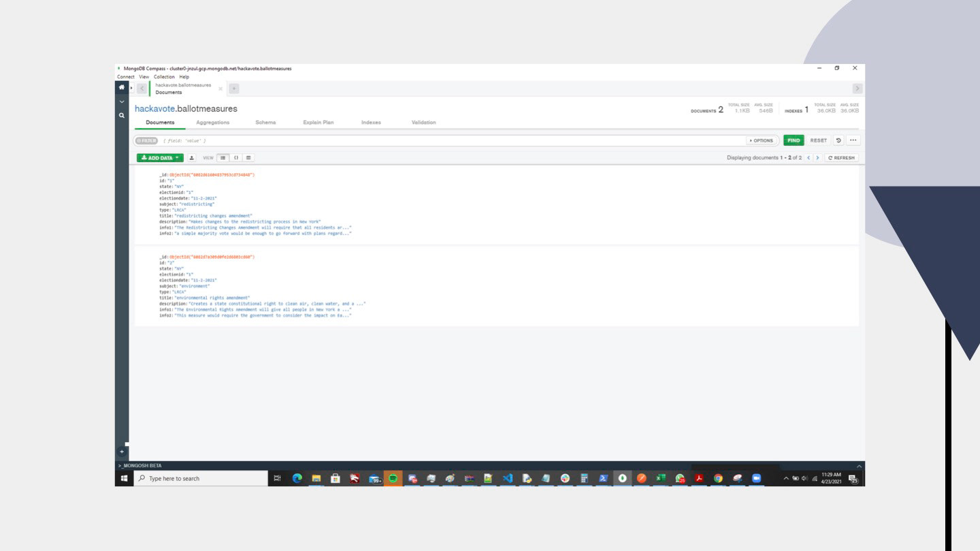Open the Mongosh Beta shell bar
Image resolution: width=980 pixels, height=551 pixels.
click(x=490, y=466)
